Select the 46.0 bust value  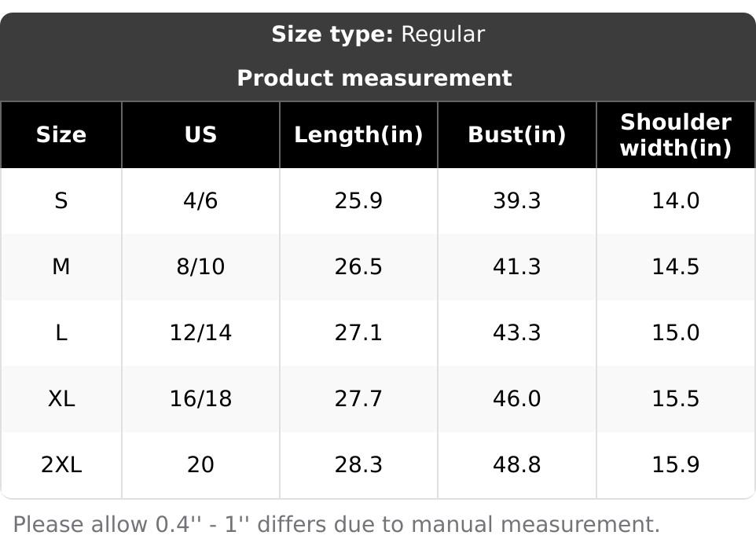point(516,399)
